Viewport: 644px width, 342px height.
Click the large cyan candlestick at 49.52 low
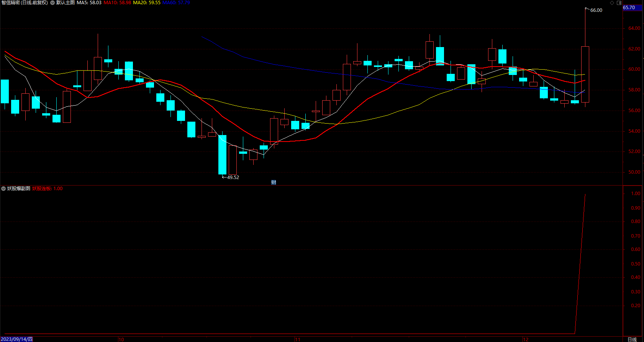pyautogui.click(x=222, y=155)
